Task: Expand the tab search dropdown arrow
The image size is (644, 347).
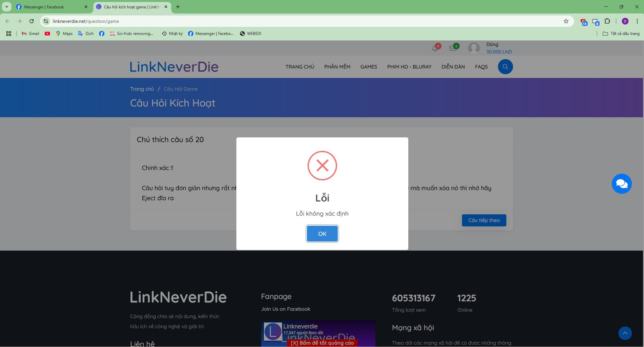Action: pyautogui.click(x=6, y=7)
